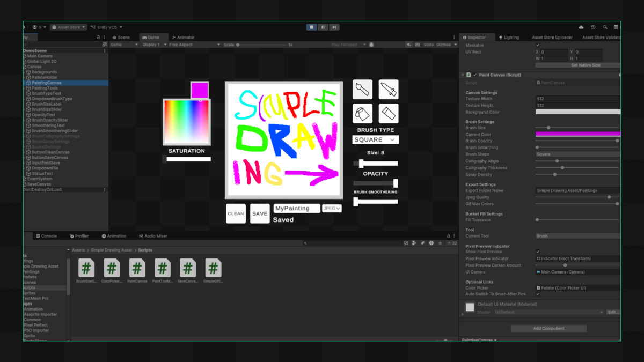
Task: Click the Project panel lock icon
Action: (449, 236)
